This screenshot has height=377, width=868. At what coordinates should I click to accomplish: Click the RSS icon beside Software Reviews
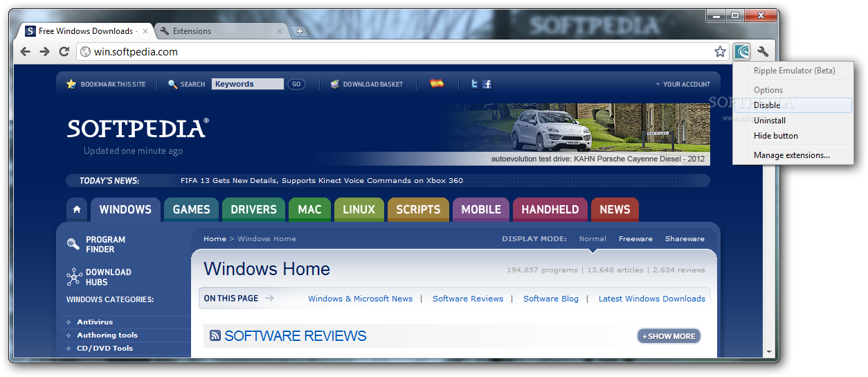pos(215,335)
